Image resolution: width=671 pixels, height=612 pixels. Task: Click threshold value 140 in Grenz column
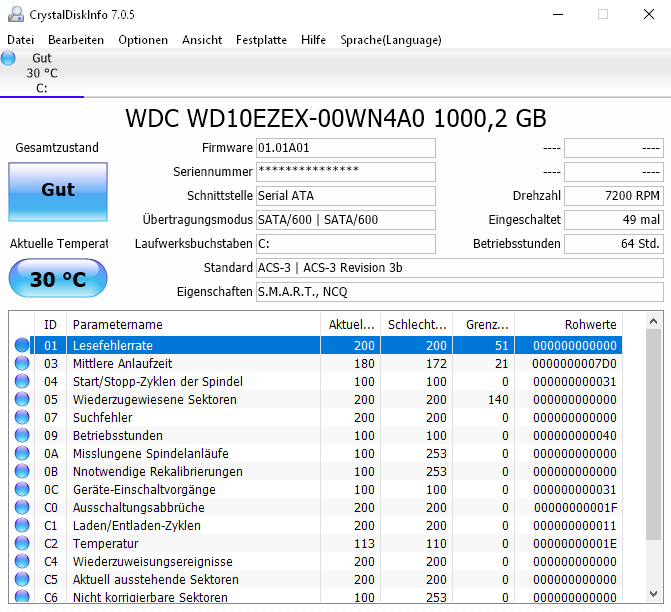pos(498,399)
